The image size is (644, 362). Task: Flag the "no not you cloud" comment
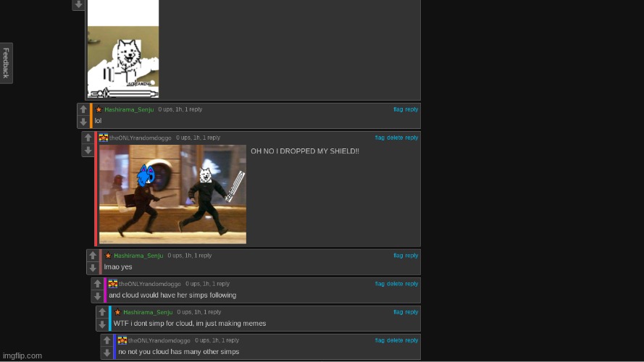pos(380,340)
